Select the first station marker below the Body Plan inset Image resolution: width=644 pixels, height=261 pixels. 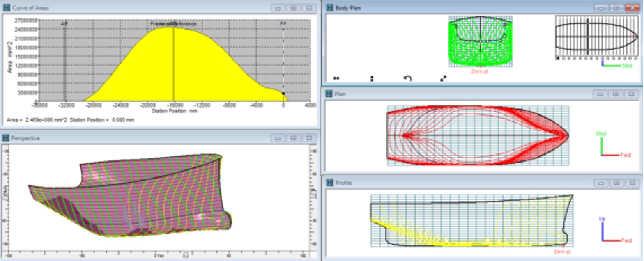(x=558, y=59)
